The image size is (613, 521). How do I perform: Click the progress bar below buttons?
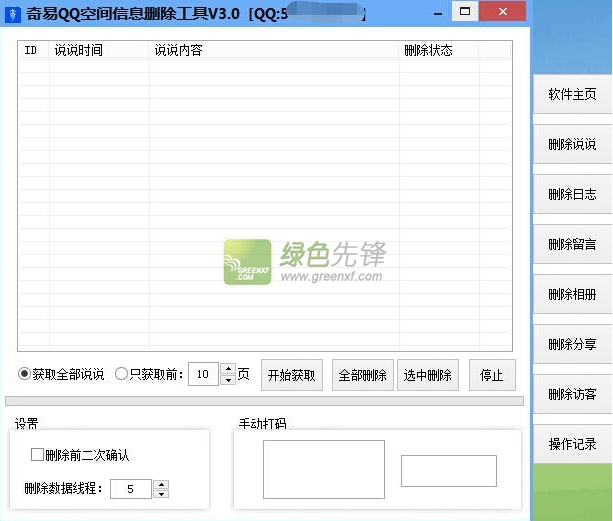[264, 401]
